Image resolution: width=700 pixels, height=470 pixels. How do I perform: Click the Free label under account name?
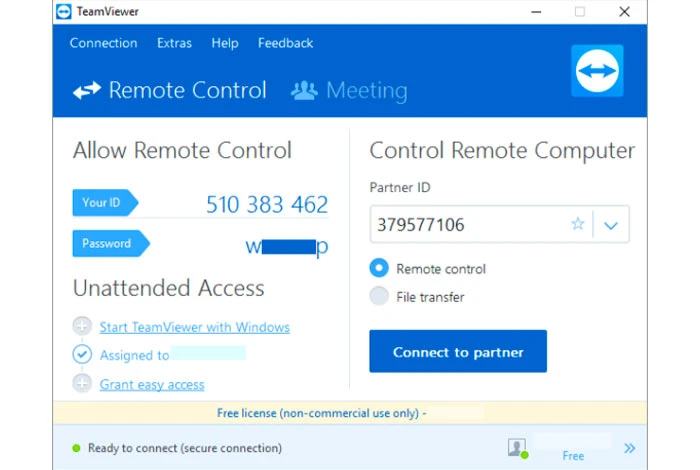[x=573, y=456]
